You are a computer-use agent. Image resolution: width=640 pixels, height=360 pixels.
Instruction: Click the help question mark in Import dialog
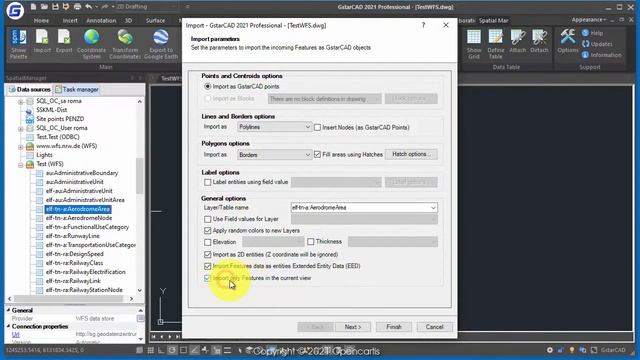pos(423,25)
